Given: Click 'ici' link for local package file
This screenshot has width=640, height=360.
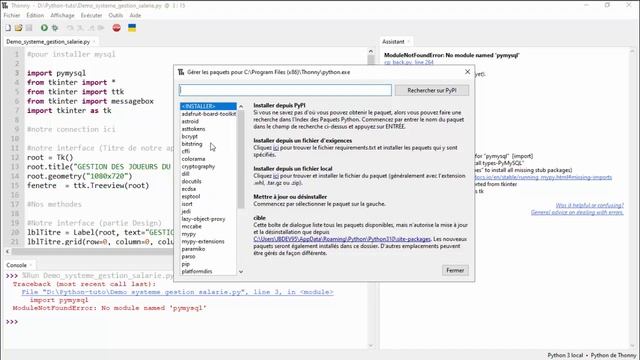Looking at the screenshot, I should click(x=276, y=176).
